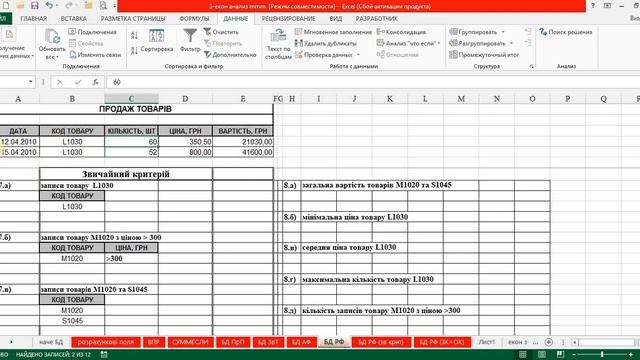Open the РАЗРАБОТЧИК ribbon tab
Viewport: 640px width, 360px height.
tap(376, 18)
